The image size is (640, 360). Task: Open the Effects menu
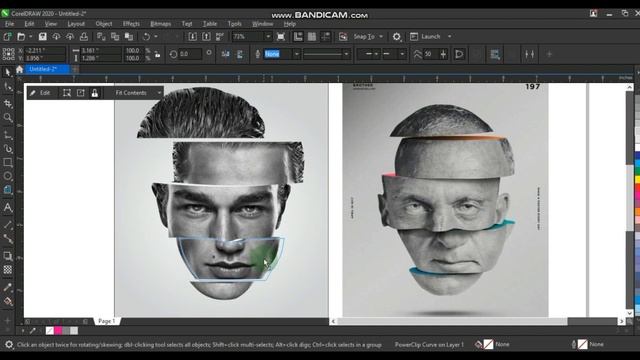coord(131,24)
